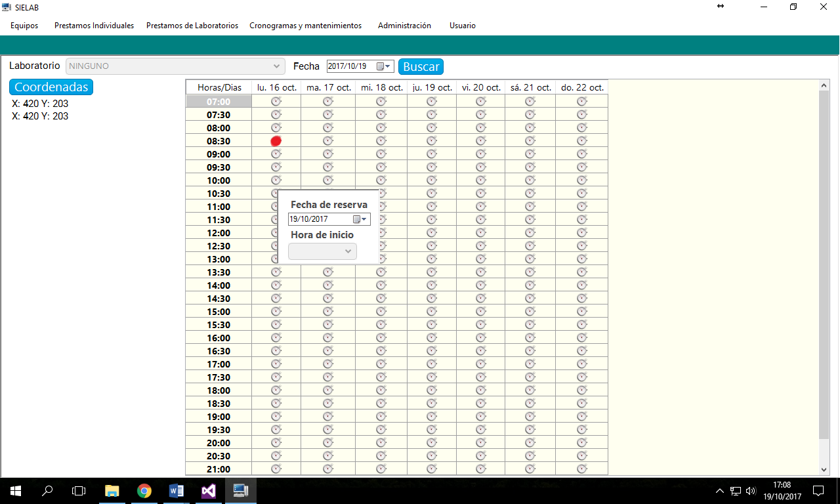Open the Fecha de reserva calendar dropdown

(360, 219)
